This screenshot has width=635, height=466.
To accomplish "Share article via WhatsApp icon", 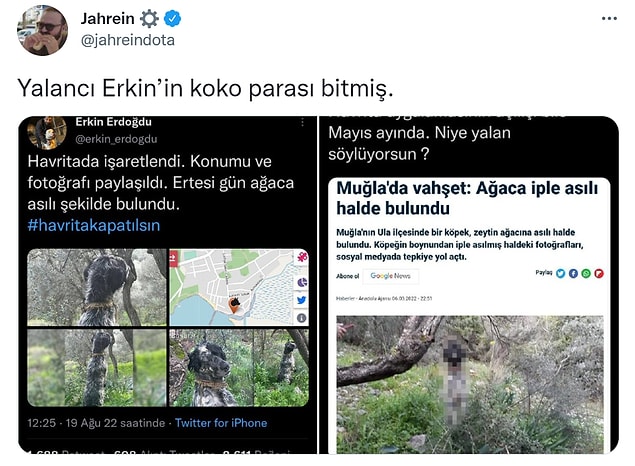I will (586, 274).
